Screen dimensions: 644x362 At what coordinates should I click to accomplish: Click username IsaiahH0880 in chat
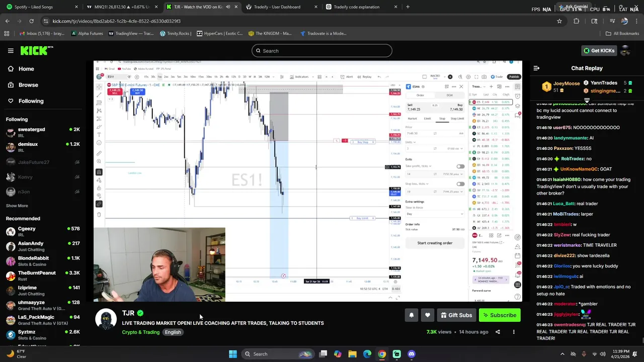[566, 179]
